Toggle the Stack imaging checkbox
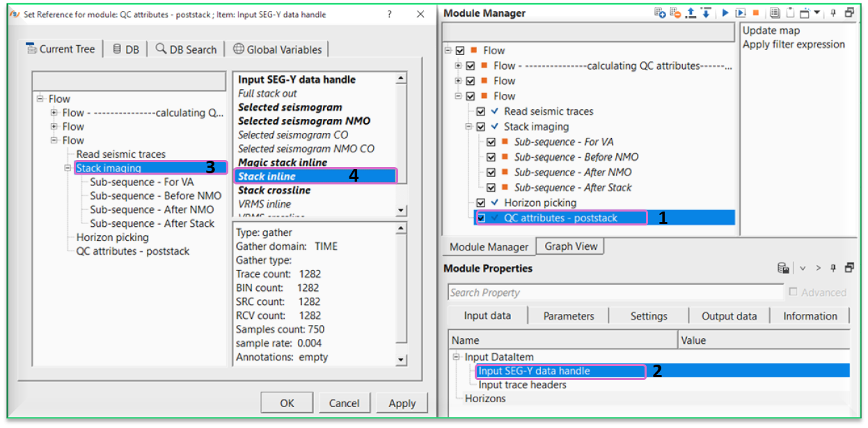 coord(480,126)
